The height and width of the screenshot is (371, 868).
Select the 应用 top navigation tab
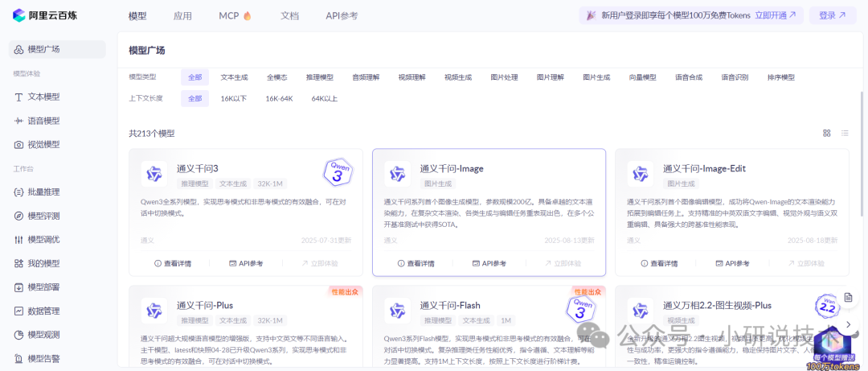point(182,16)
